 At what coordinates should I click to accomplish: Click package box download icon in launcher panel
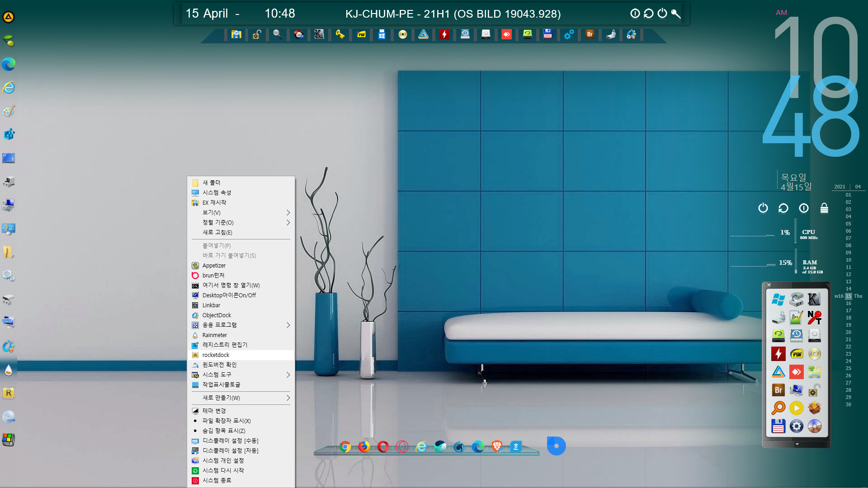(814, 408)
